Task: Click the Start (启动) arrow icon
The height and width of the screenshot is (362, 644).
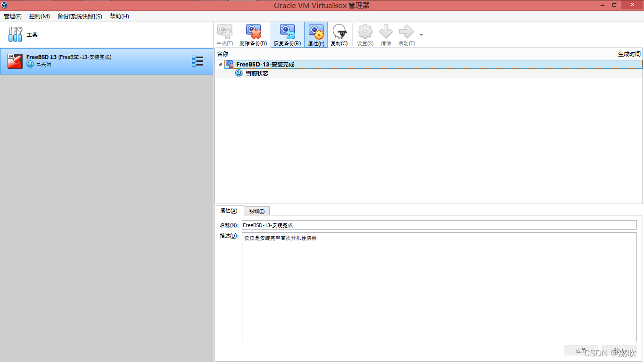Action: (406, 32)
